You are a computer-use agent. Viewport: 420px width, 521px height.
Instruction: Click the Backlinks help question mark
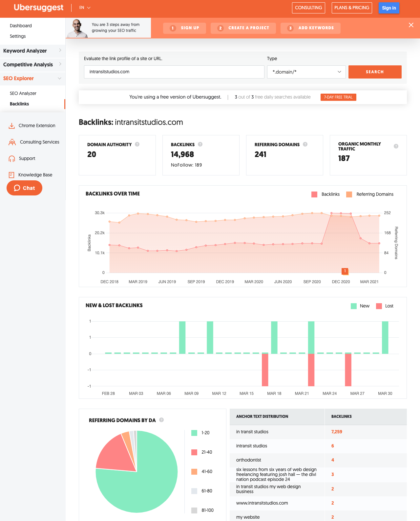pyautogui.click(x=200, y=144)
